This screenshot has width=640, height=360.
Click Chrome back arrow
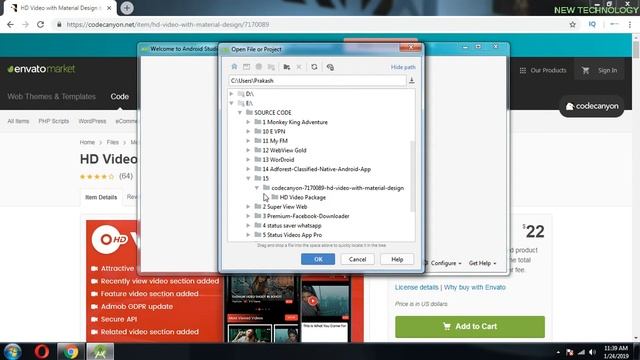pos(10,24)
